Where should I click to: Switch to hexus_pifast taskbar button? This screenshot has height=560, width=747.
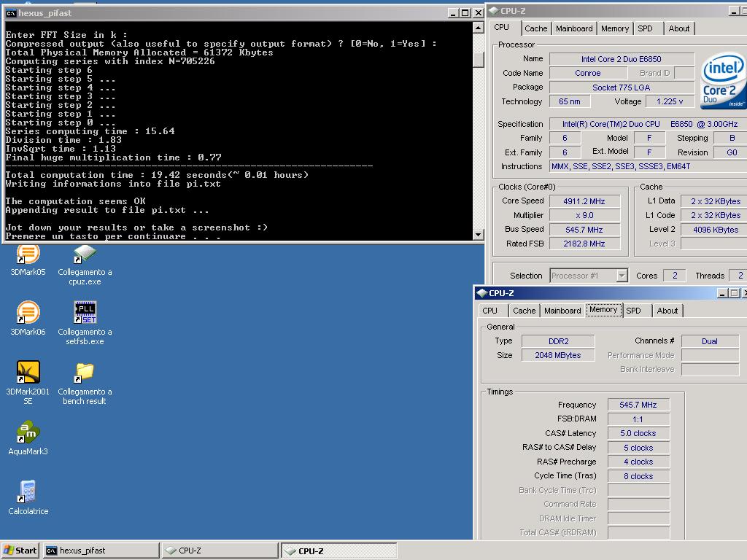tap(101, 551)
